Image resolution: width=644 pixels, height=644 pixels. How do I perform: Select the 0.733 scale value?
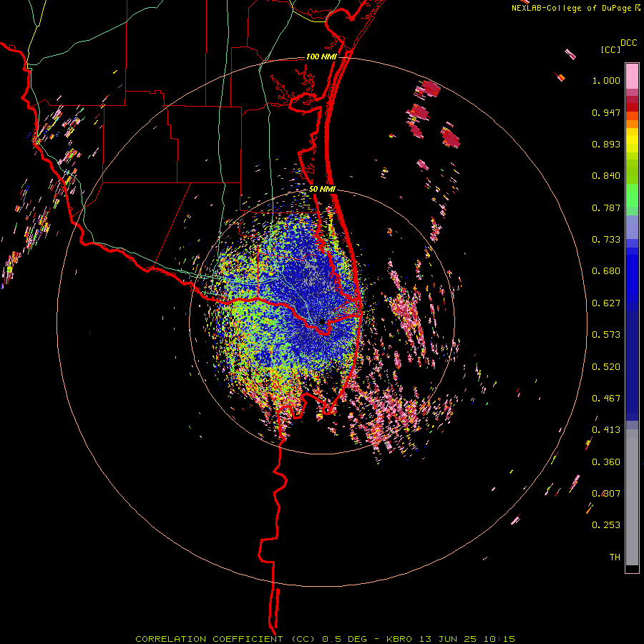tap(606, 240)
